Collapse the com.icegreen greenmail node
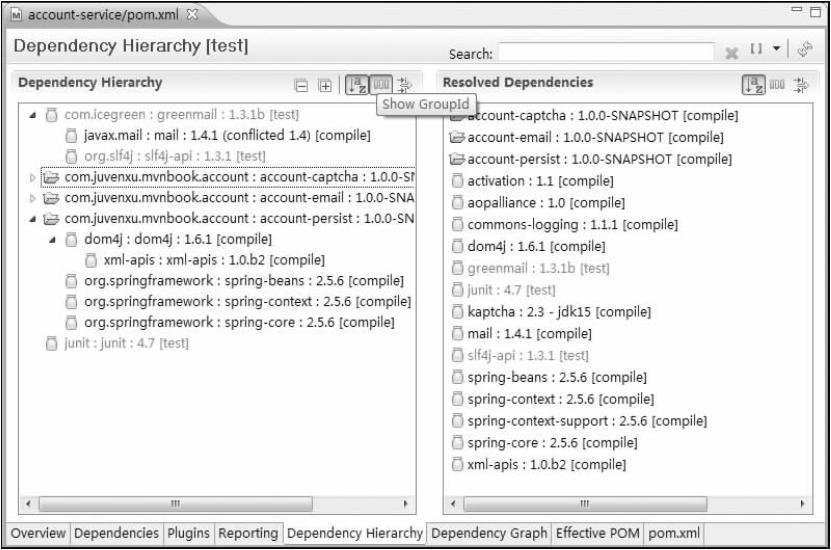The width and height of the screenshot is (831, 550). (x=32, y=115)
